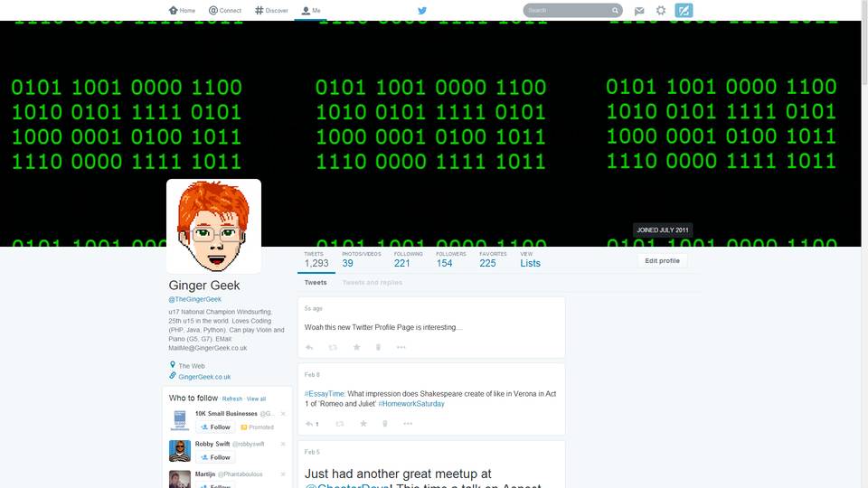
Task: Dismiss Martijn suggestion
Action: [283, 474]
